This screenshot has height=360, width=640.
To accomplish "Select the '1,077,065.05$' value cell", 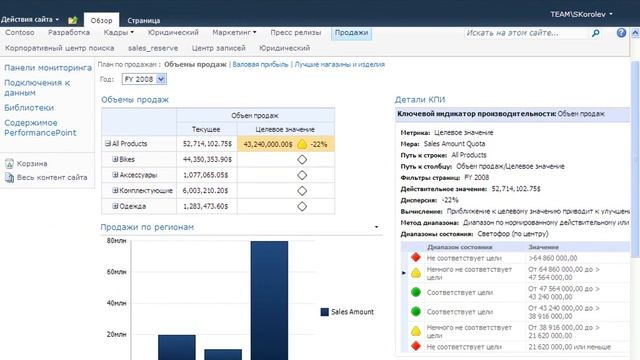I will pos(207,175).
